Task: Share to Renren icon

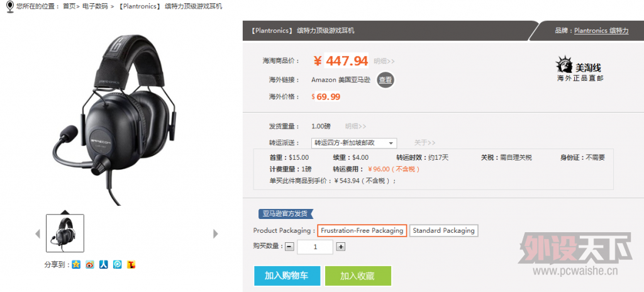Action: click(x=104, y=264)
